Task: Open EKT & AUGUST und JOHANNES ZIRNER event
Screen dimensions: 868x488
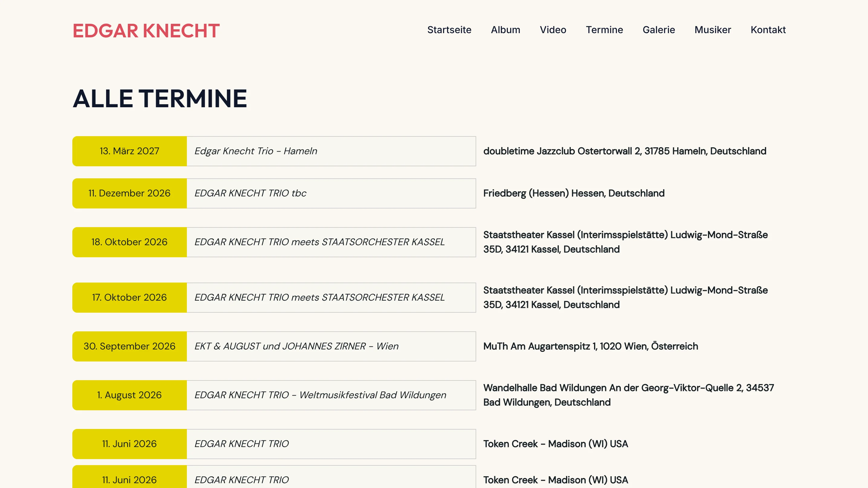Action: [331, 346]
